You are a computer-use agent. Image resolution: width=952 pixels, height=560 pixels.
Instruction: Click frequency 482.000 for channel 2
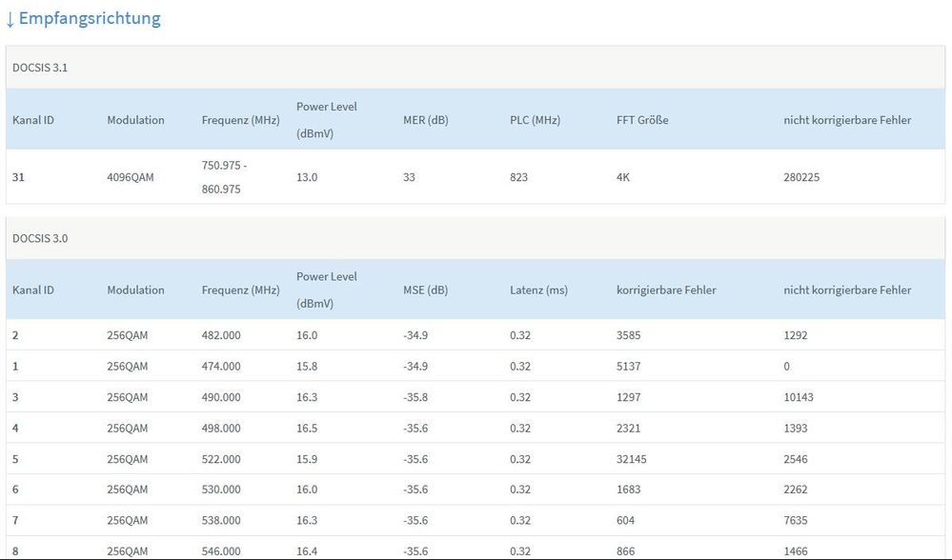pyautogui.click(x=221, y=335)
